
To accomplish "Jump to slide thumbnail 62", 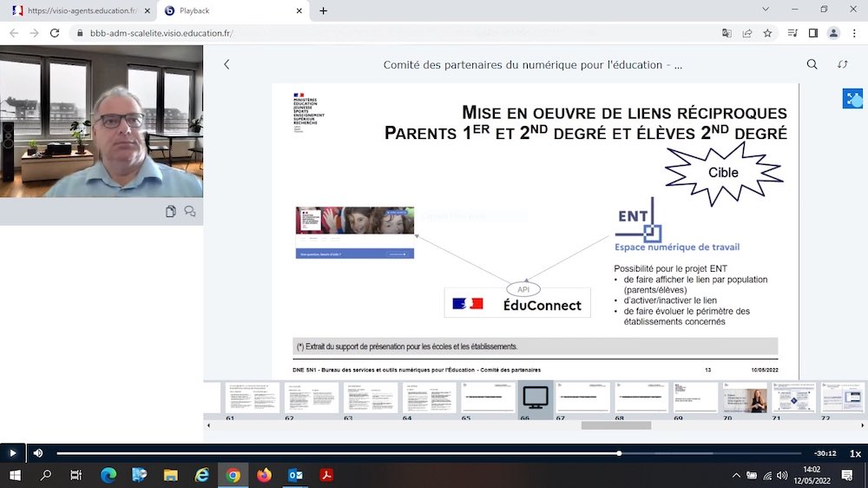I will point(311,397).
